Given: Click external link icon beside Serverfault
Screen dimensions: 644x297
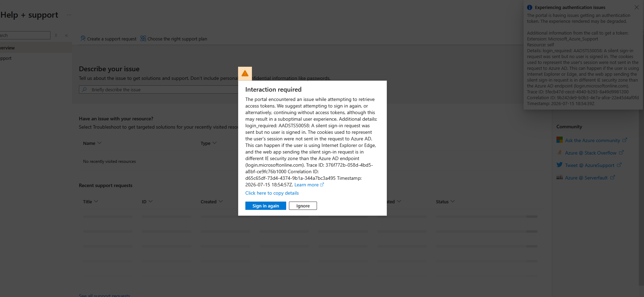Looking at the screenshot, I should coord(613,177).
